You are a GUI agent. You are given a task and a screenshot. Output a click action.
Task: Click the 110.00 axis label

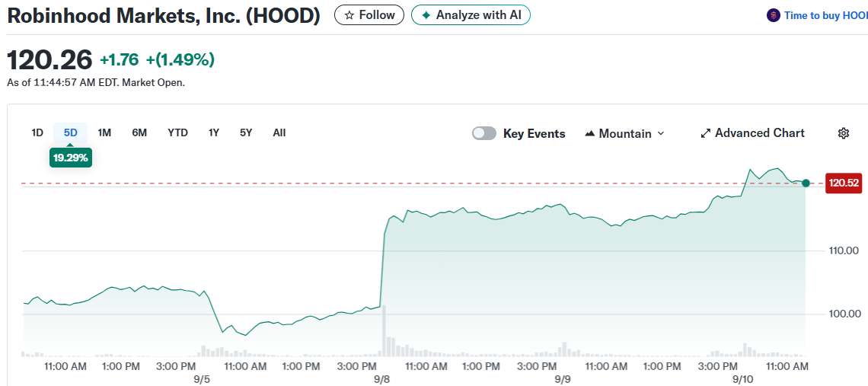point(844,250)
